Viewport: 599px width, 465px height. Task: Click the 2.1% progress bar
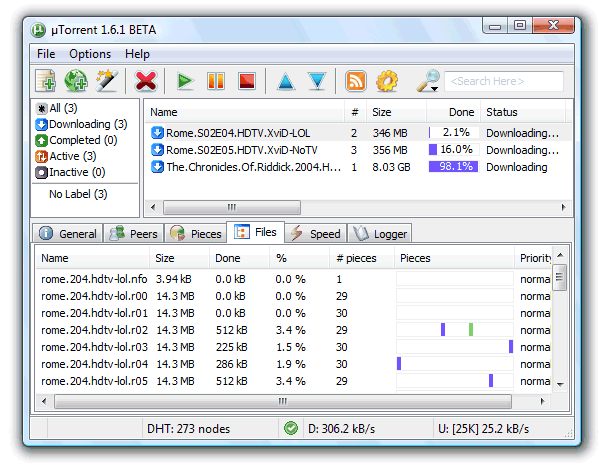(453, 133)
